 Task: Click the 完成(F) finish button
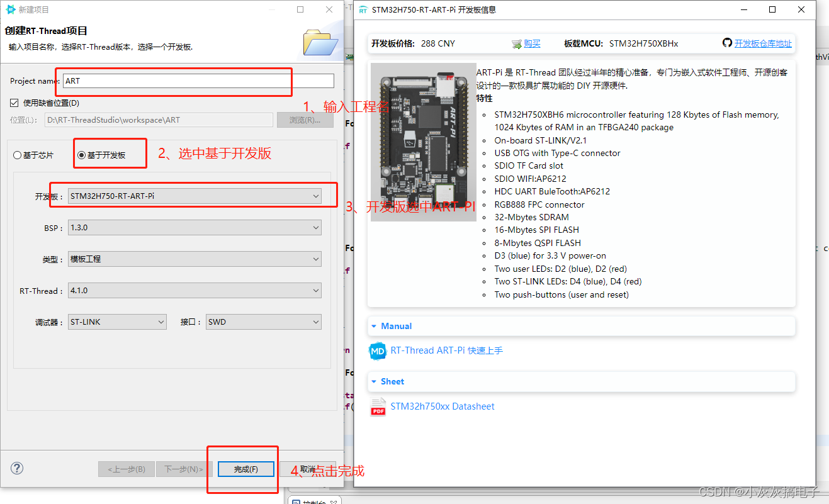click(245, 469)
